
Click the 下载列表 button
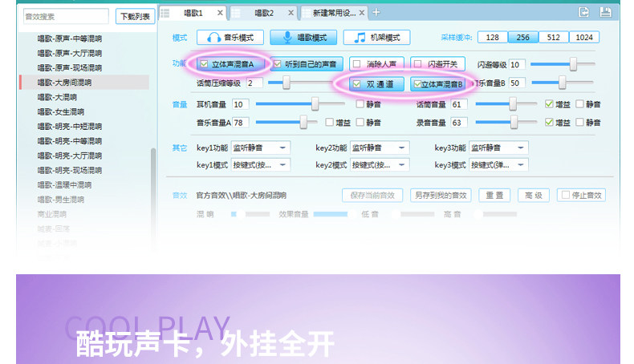click(x=135, y=17)
